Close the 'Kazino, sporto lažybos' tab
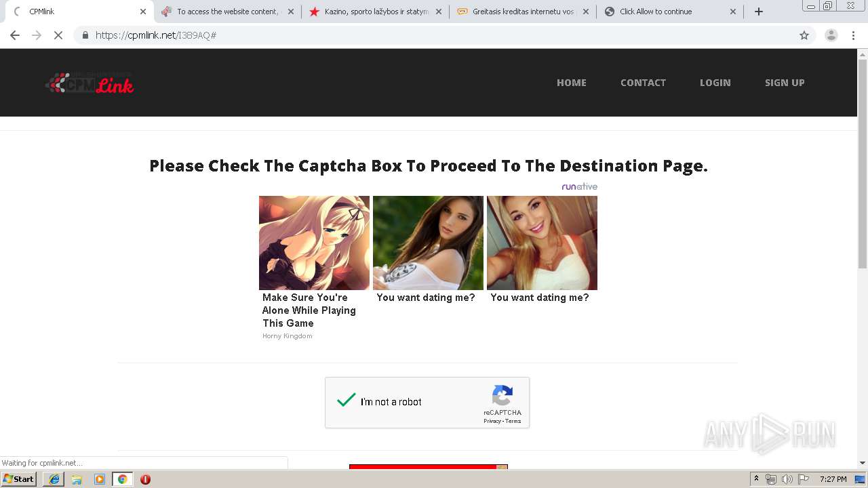Viewport: 868px width, 488px height. (439, 12)
